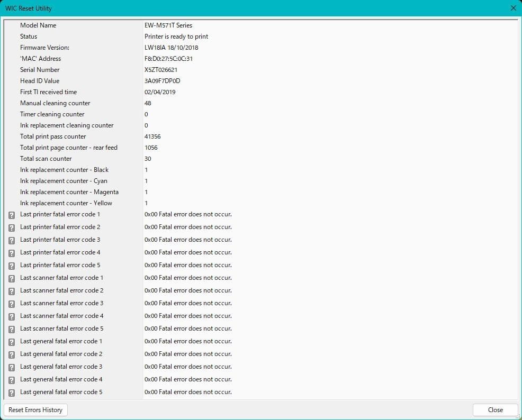Click the Total print pass counter value
Viewport: 522px width, 420px height.
(x=152, y=136)
